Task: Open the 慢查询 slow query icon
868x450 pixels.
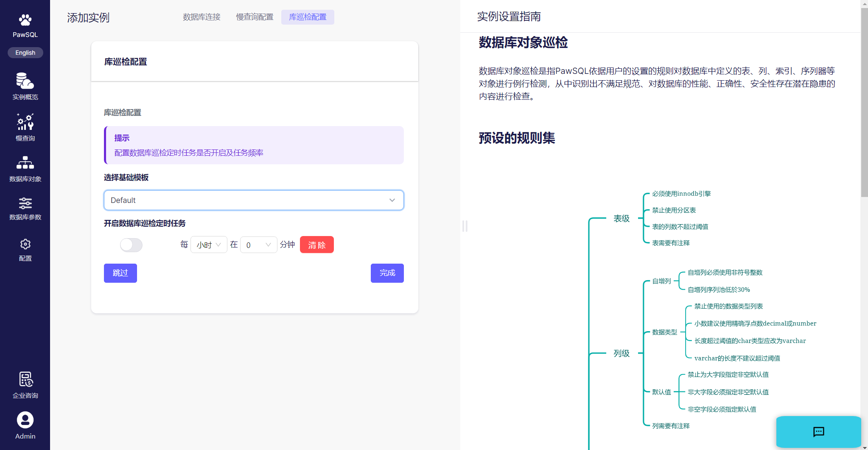Action: [x=25, y=122]
